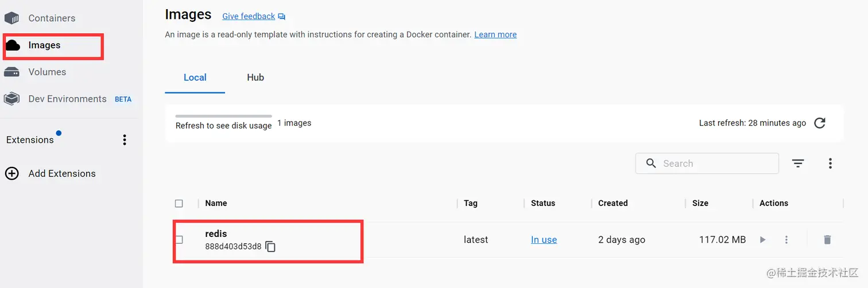
Task: Delete the redis image
Action: 827,240
